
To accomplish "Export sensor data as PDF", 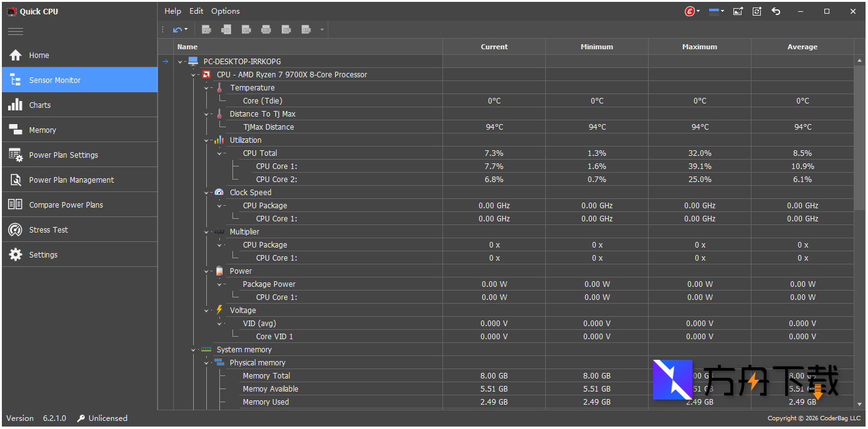I will click(206, 29).
